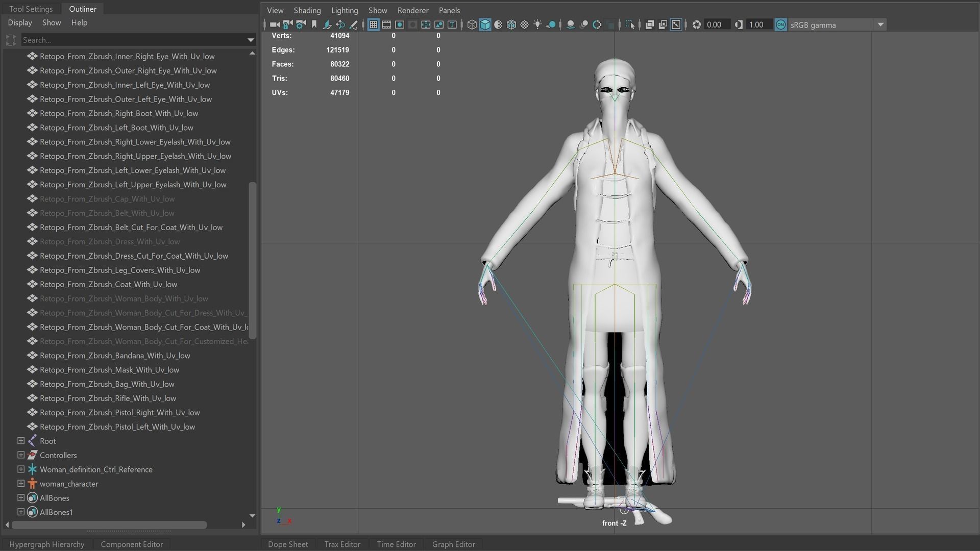Switch to Tool Settings tab
Screen dimensions: 980x551
pos(31,9)
